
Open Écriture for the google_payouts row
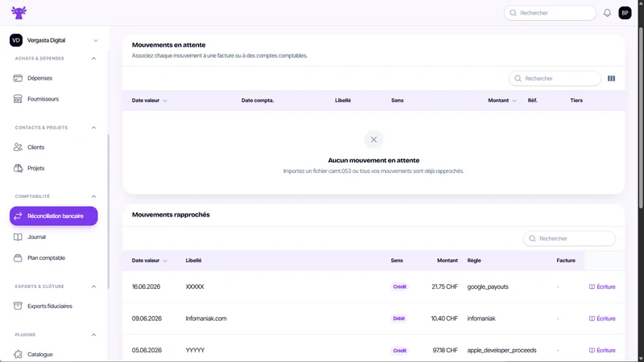pyautogui.click(x=602, y=286)
